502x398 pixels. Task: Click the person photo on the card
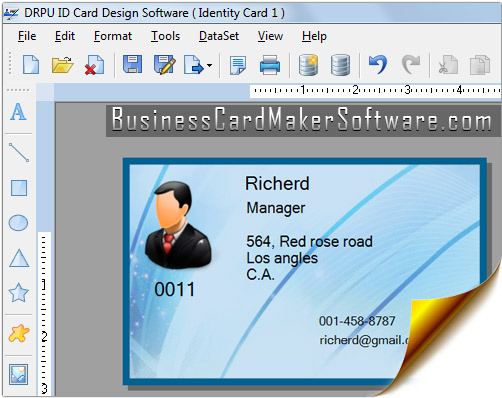click(x=178, y=225)
